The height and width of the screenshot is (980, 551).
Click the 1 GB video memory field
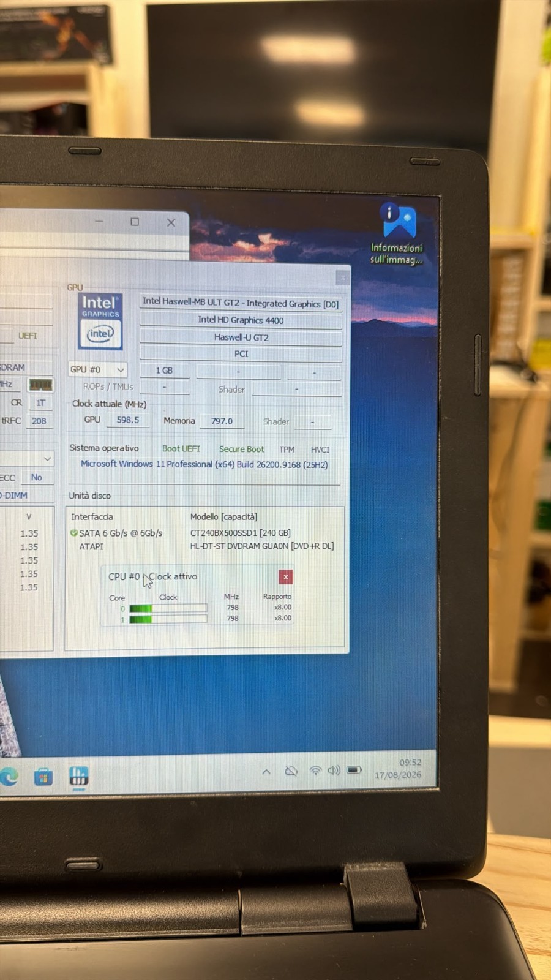click(x=164, y=370)
